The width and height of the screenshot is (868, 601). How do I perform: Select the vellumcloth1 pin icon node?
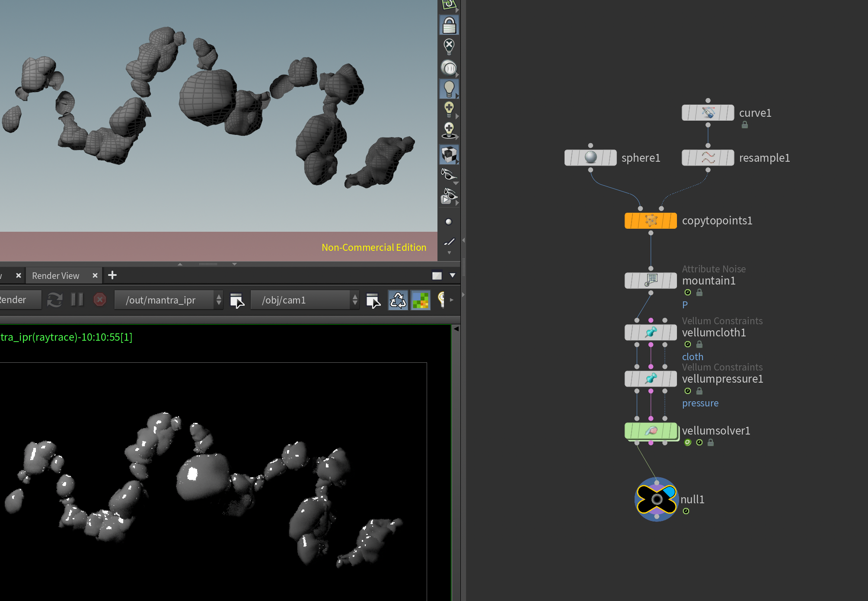tap(651, 332)
